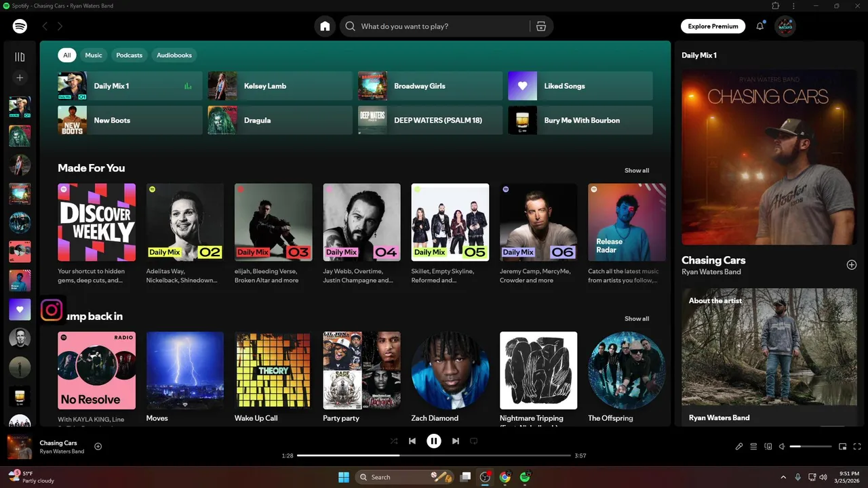Screen dimensions: 868x488
Task: Go forward with the right arrow
Action: pos(60,26)
